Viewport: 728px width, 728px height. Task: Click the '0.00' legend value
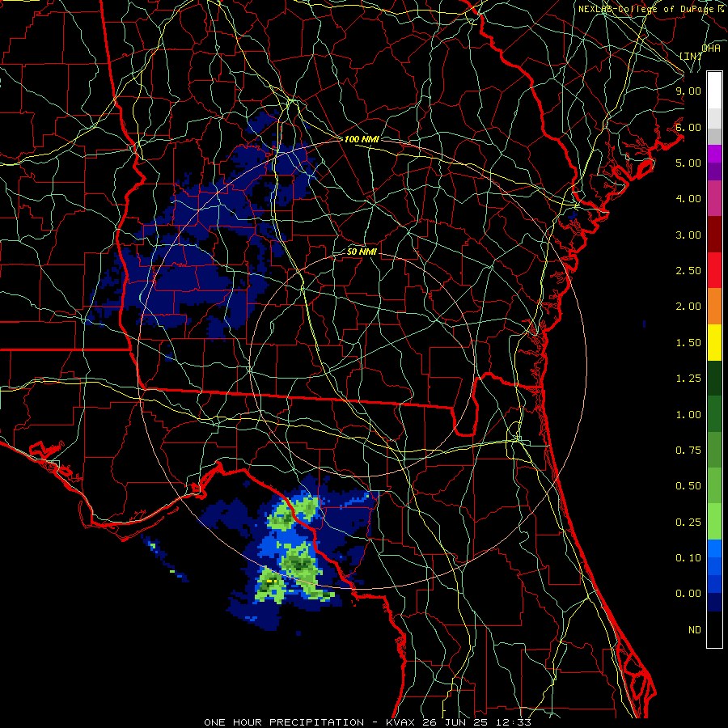pos(688,594)
